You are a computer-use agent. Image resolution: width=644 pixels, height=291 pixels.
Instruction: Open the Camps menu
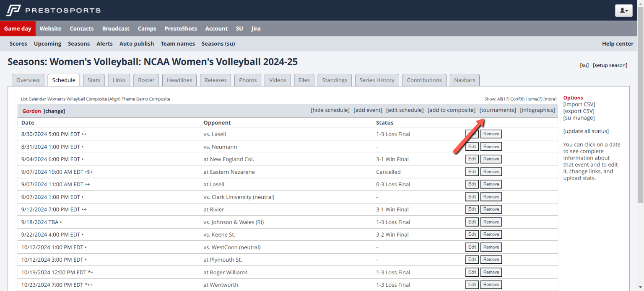147,28
